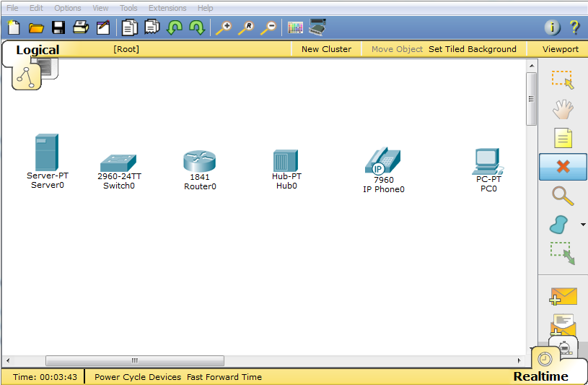Click the Network Information icon
The width and height of the screenshot is (588, 385).
click(552, 27)
